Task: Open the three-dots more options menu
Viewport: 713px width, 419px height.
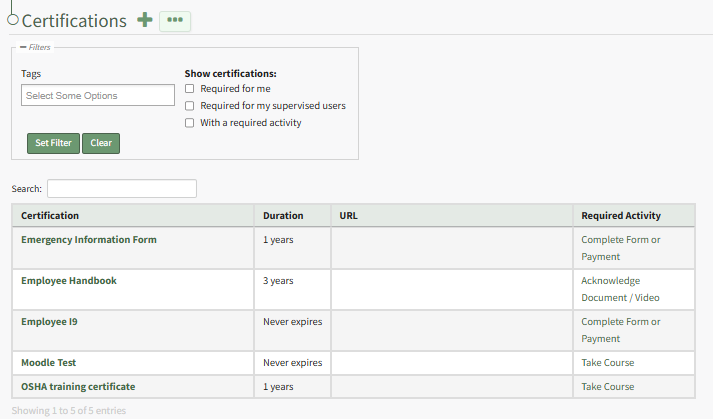Action: 175,20
